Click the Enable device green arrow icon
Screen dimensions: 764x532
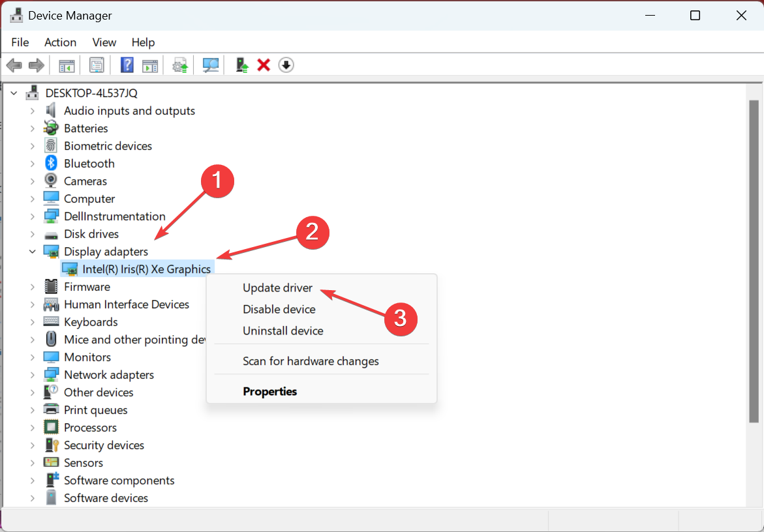pos(241,65)
